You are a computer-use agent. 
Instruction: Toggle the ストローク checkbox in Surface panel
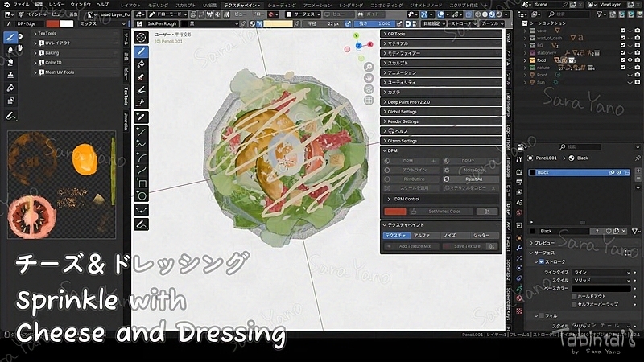[541, 262]
